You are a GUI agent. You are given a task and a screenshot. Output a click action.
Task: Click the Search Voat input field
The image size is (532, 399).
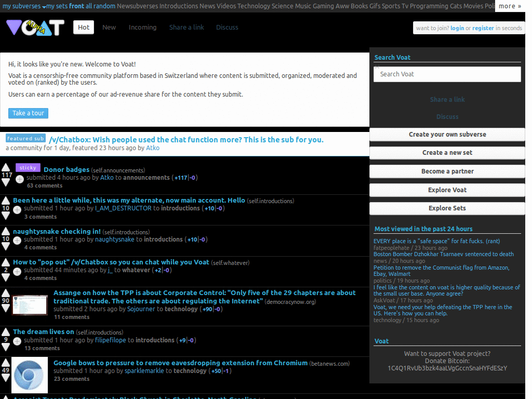click(x=447, y=74)
